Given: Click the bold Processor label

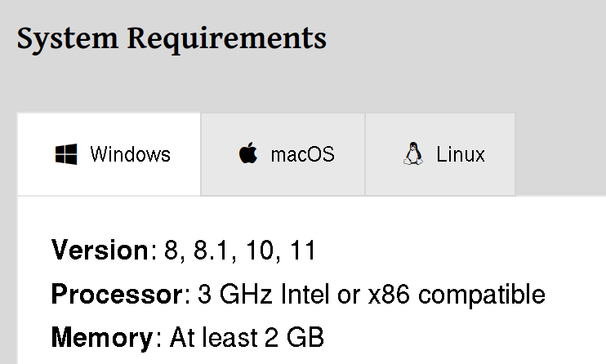Looking at the screenshot, I should pyautogui.click(x=113, y=294).
